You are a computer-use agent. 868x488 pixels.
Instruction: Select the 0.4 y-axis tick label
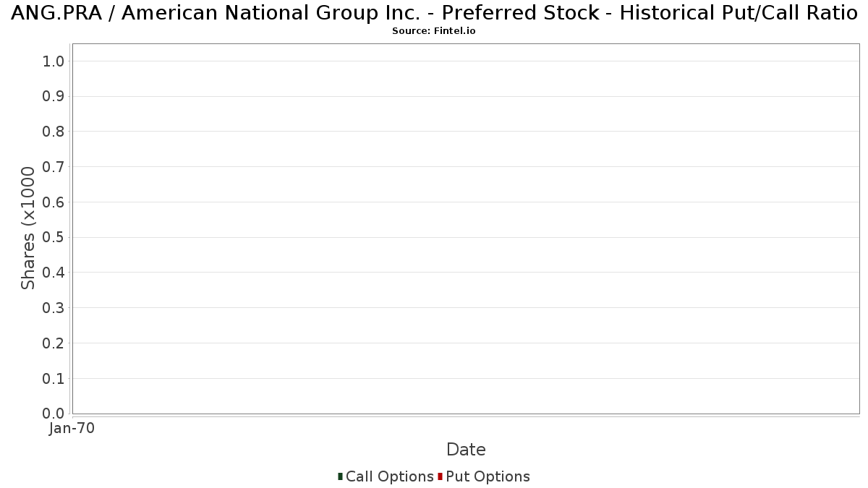point(54,273)
